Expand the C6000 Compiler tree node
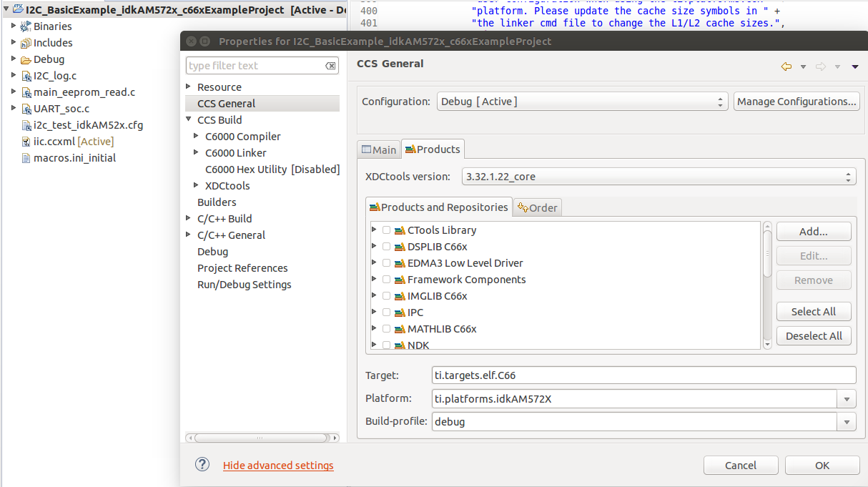The image size is (868, 487). click(x=197, y=136)
